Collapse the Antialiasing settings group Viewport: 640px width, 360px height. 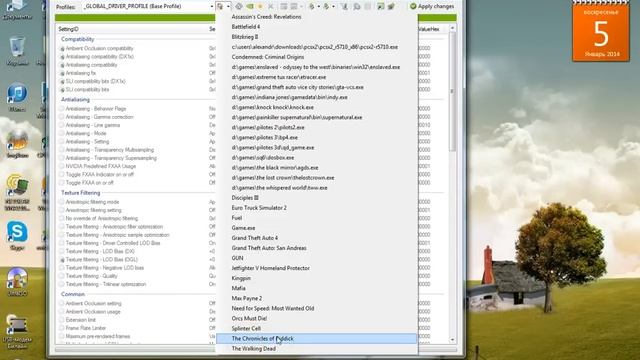pyautogui.click(x=75, y=100)
